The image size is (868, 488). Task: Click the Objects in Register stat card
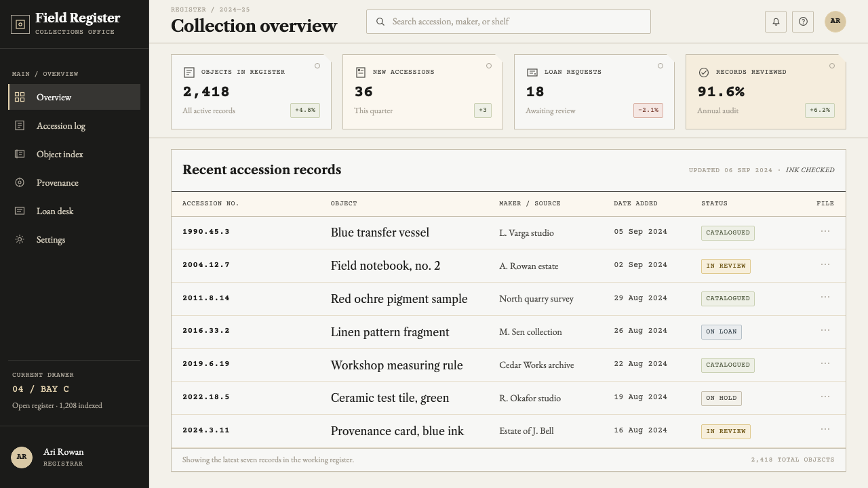coord(251,91)
